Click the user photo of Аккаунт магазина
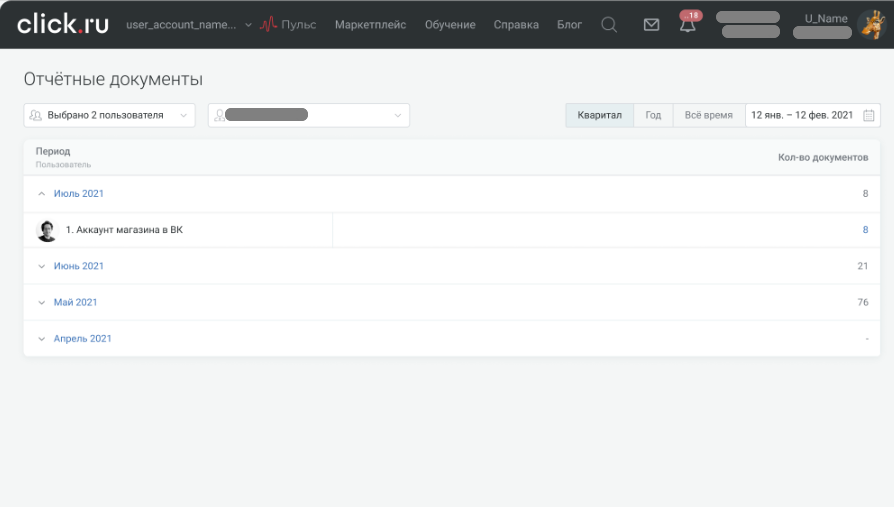This screenshot has height=507, width=894. click(x=46, y=230)
